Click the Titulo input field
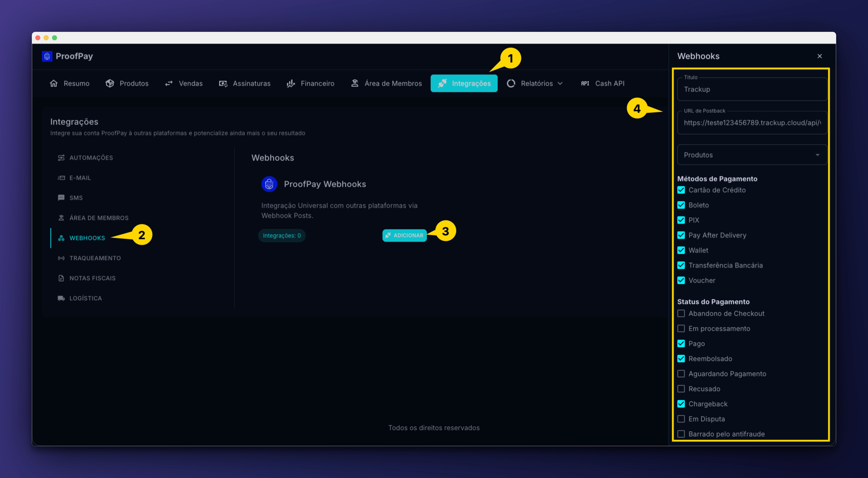 (x=752, y=89)
